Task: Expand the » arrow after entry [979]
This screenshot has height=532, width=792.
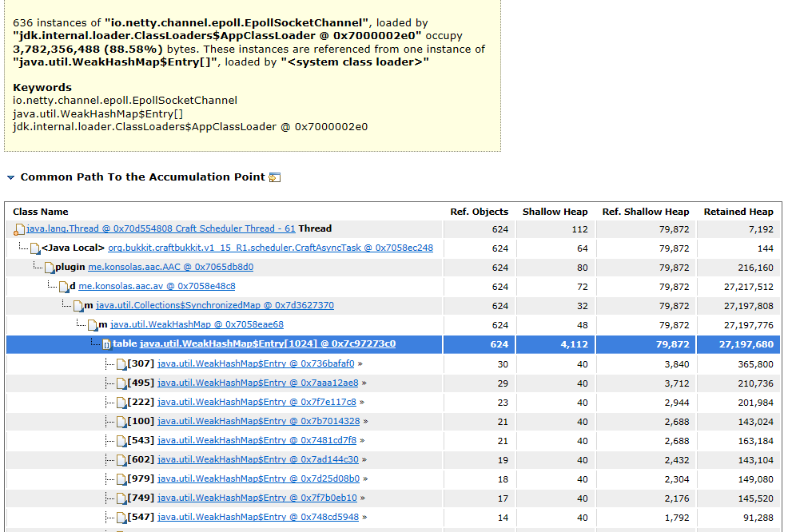Action: coord(366,479)
